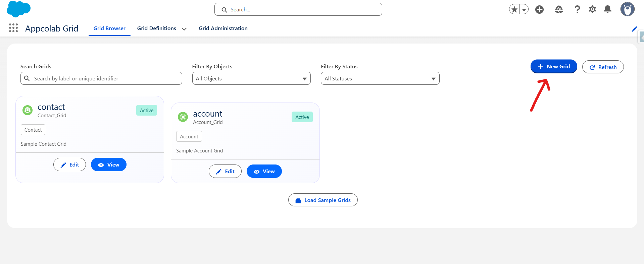644x264 pixels.
Task: Open the Filter By Status dropdown
Action: click(380, 78)
